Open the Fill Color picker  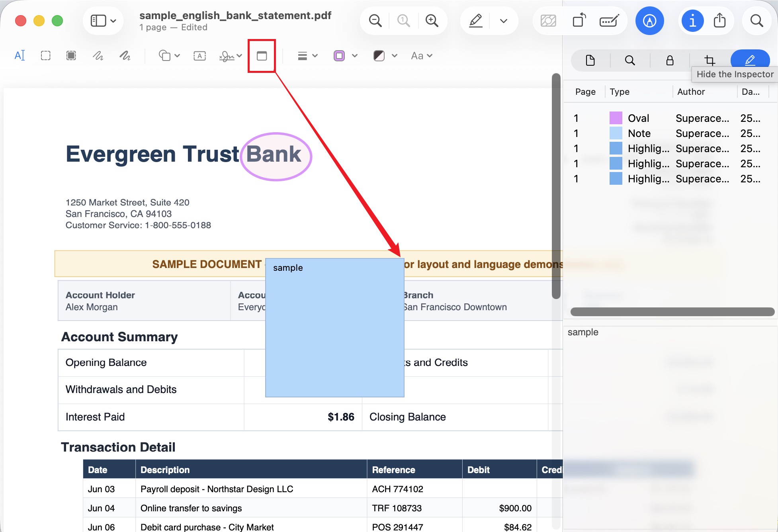[x=385, y=56]
